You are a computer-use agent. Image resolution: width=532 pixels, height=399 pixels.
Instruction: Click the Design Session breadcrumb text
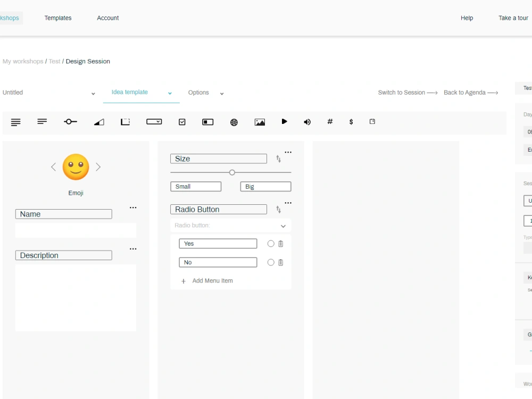point(88,61)
